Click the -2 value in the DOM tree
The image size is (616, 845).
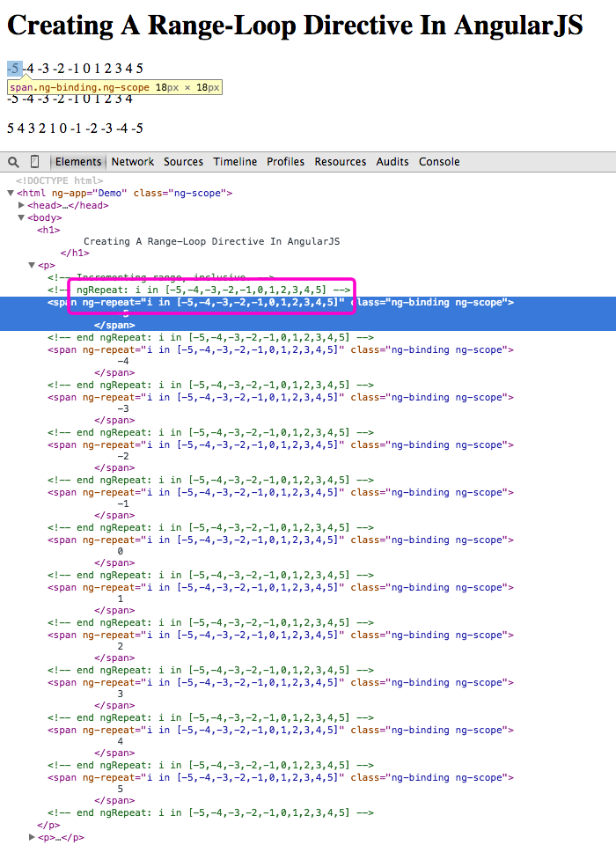(123, 456)
